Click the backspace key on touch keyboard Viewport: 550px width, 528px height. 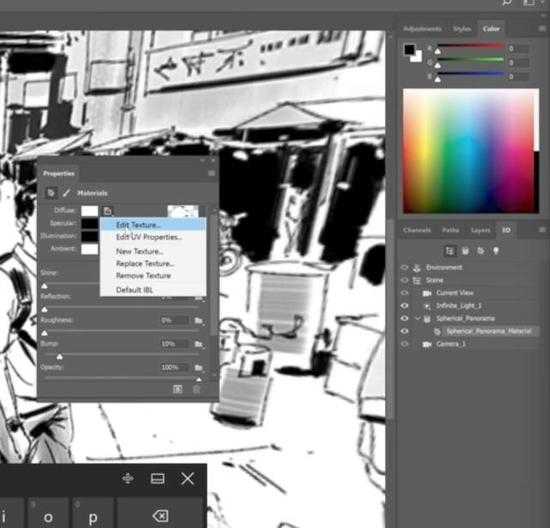click(x=161, y=516)
